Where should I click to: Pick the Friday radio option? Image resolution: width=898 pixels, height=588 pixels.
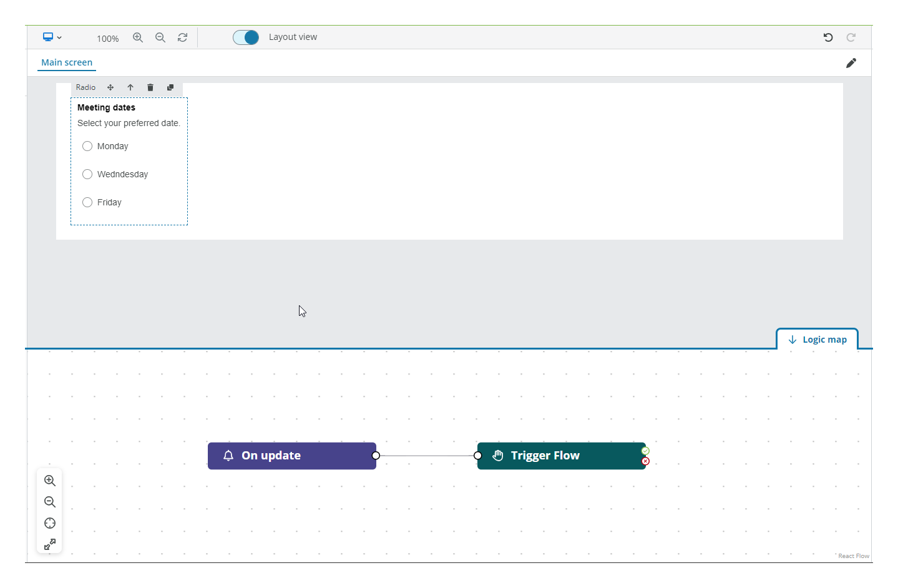(x=87, y=202)
